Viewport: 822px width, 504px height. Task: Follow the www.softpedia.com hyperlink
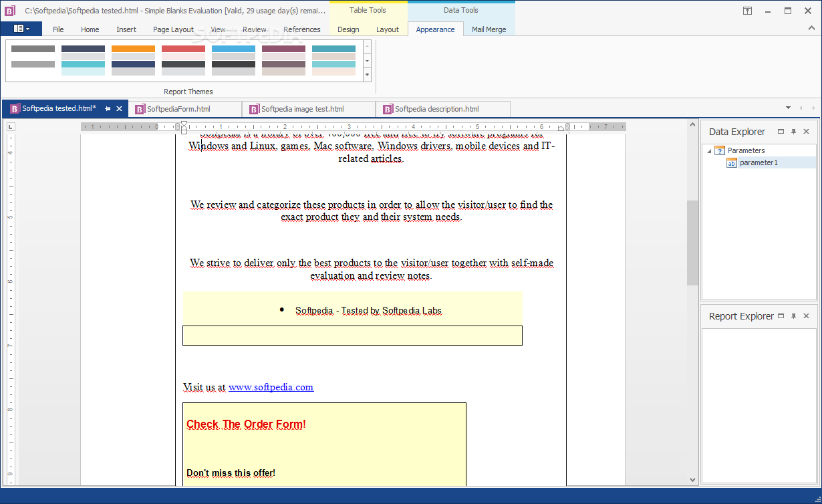click(271, 387)
